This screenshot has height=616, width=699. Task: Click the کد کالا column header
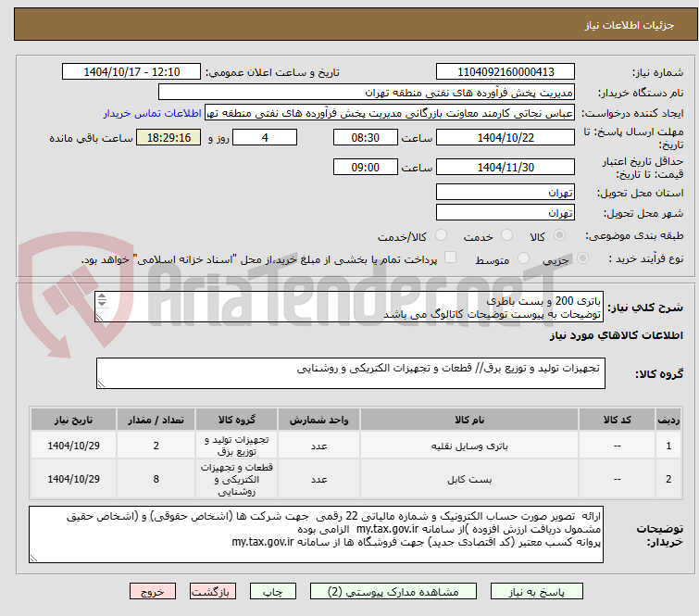pos(617,420)
